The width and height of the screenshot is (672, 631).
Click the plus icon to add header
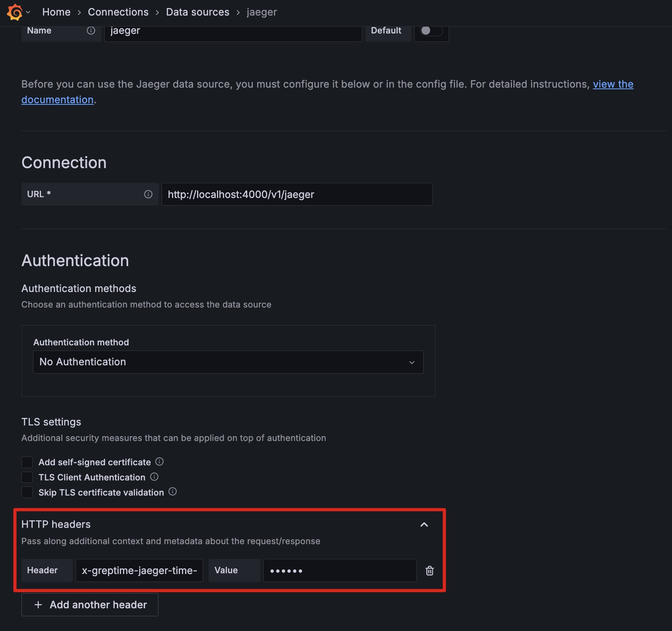(38, 605)
